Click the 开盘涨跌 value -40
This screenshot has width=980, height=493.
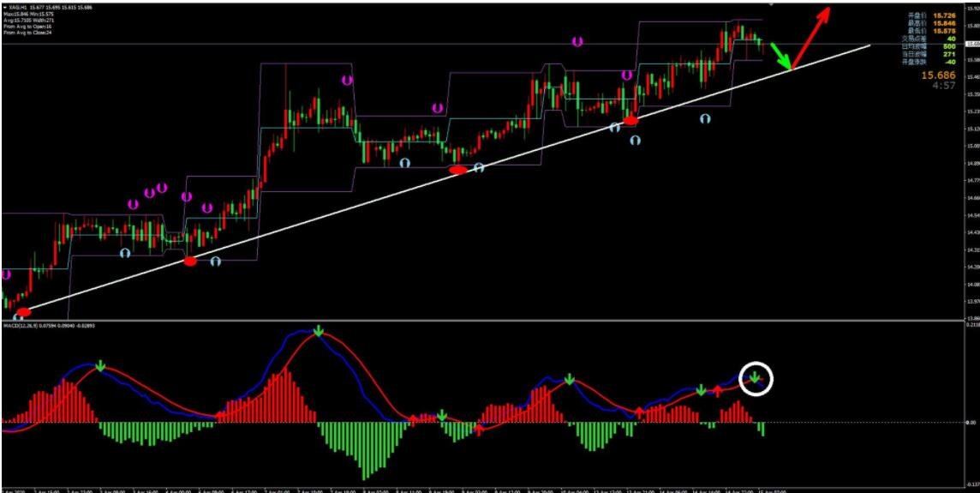point(949,62)
